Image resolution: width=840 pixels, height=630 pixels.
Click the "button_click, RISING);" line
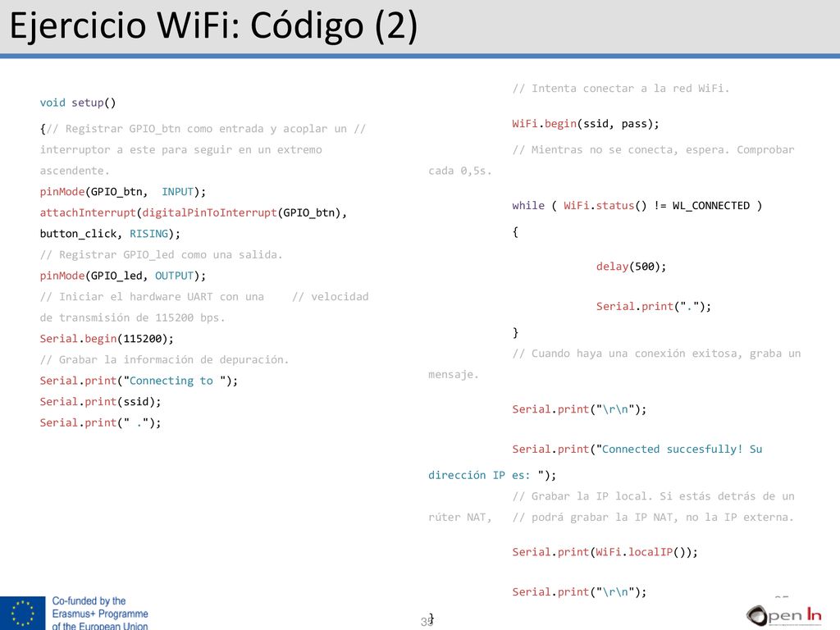[110, 234]
